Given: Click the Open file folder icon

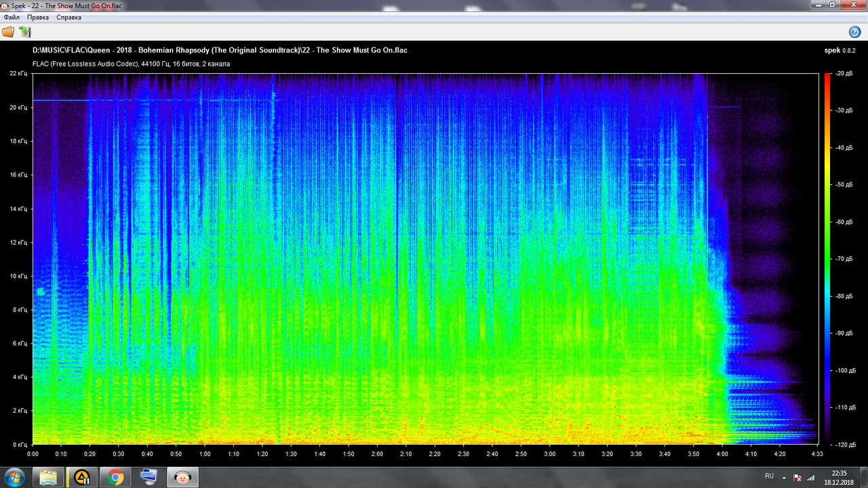Looking at the screenshot, I should [8, 32].
